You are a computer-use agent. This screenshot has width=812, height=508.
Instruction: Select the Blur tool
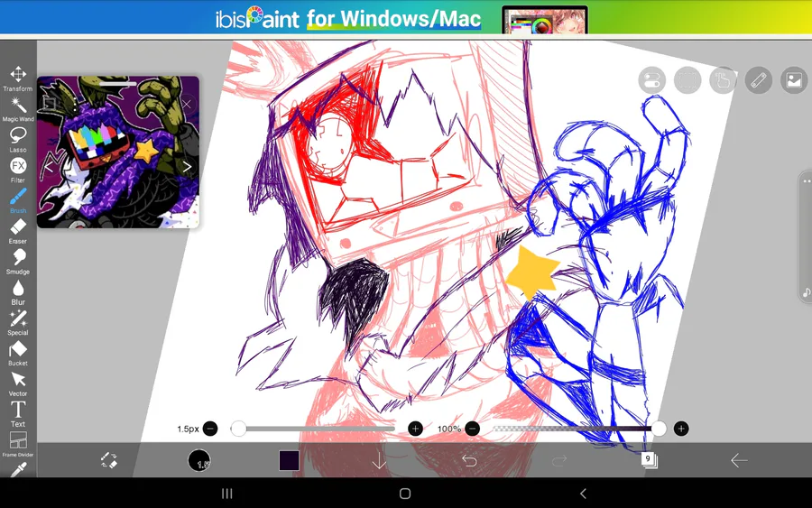(18, 292)
